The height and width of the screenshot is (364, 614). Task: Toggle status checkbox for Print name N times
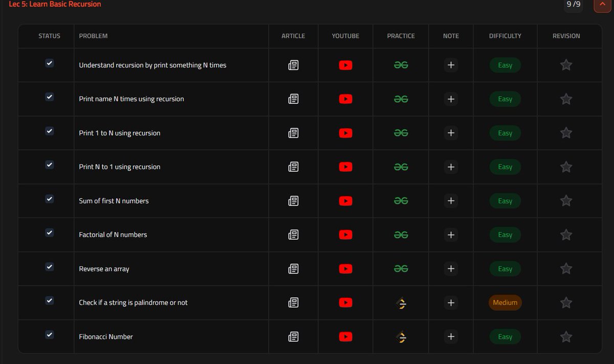coord(49,97)
